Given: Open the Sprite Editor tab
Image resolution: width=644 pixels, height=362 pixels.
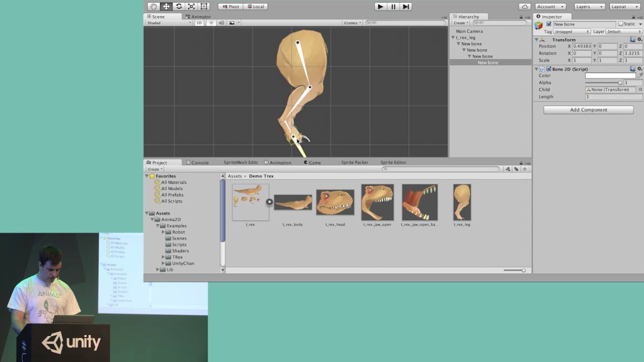Looking at the screenshot, I should click(393, 162).
